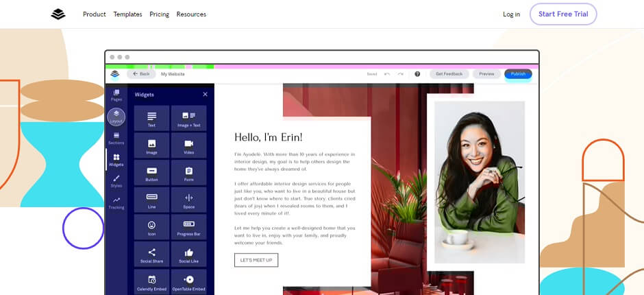Viewport: 644px width, 295px height.
Task: Click the Get Feedback button
Action: [449, 74]
